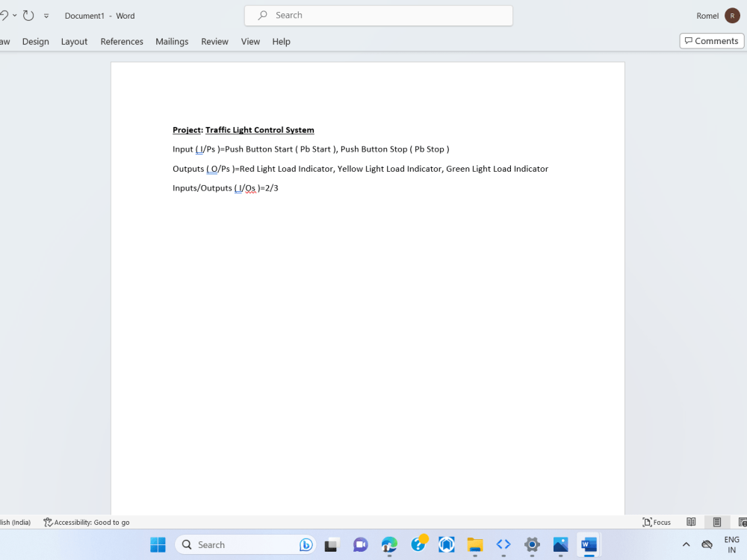Click the Romel account profile icon
747x560 pixels.
click(731, 15)
